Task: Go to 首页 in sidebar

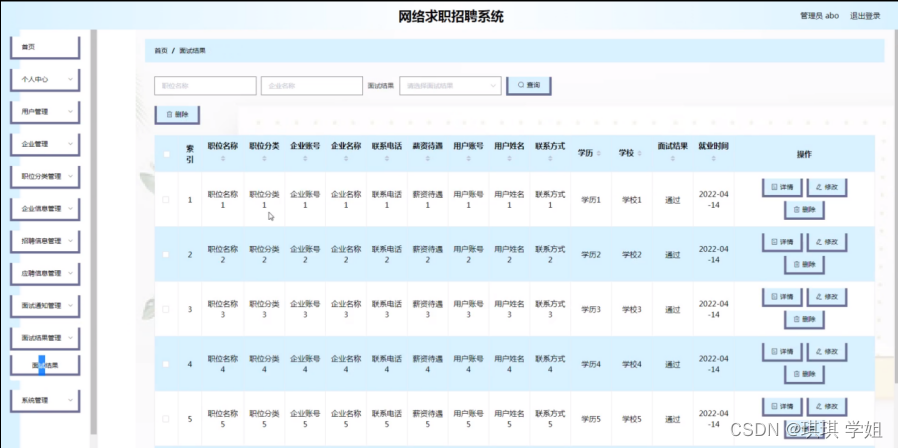Action: (x=45, y=48)
